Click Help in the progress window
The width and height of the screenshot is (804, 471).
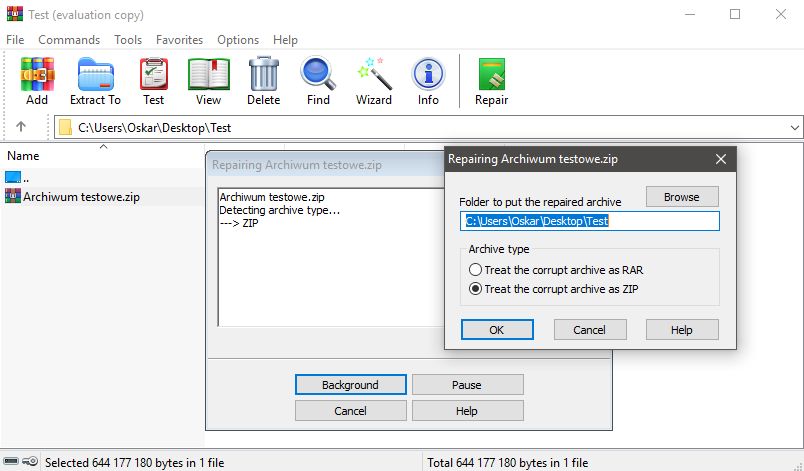(x=468, y=411)
